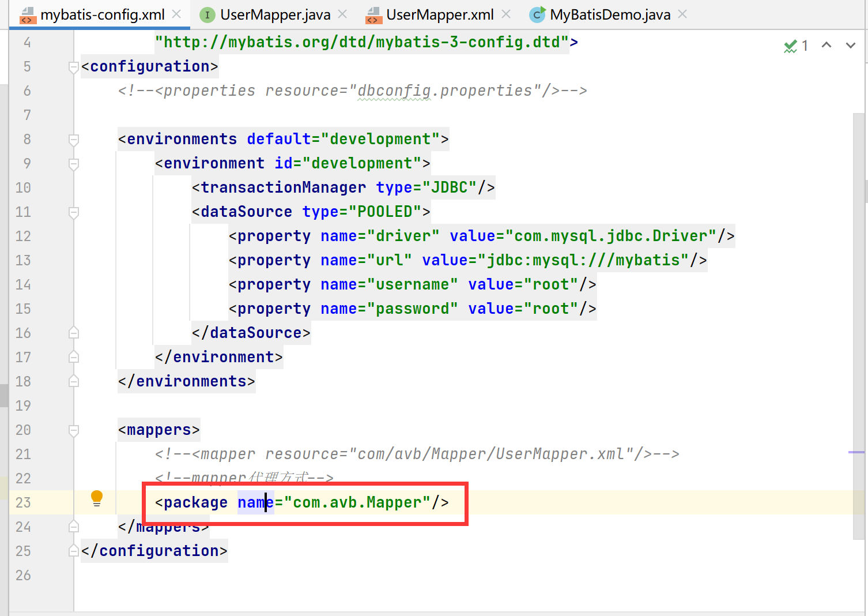
Task: Click the "POOLED" dataSource type value
Action: point(385,212)
